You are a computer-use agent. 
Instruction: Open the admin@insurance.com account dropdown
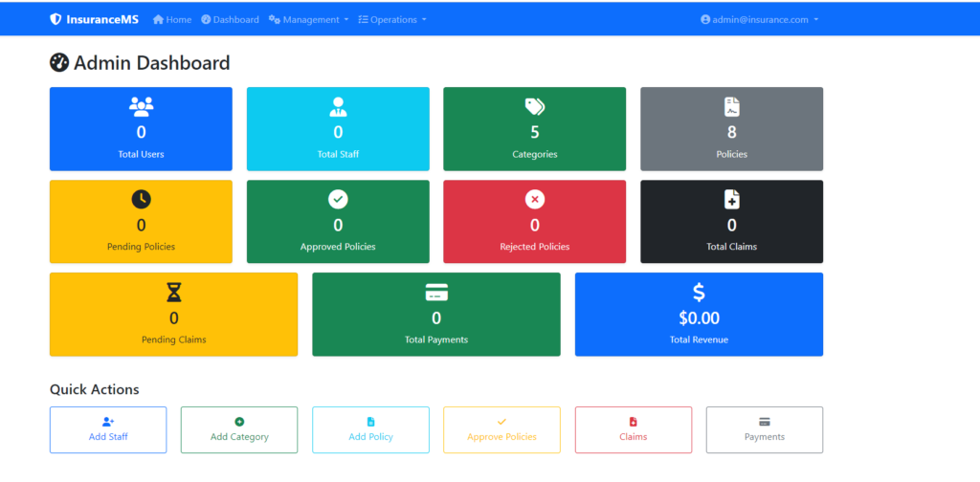[759, 19]
